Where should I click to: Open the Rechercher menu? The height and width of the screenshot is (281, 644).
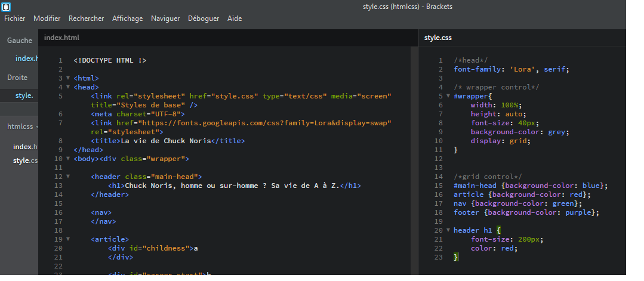point(87,18)
